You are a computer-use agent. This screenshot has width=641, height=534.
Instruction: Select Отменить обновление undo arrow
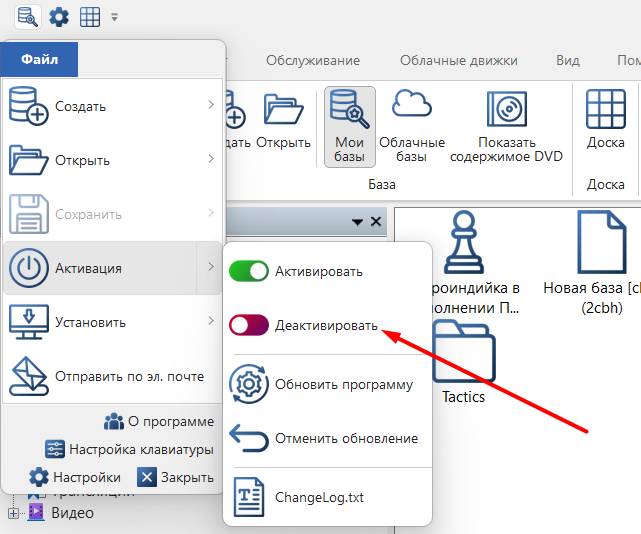click(249, 438)
